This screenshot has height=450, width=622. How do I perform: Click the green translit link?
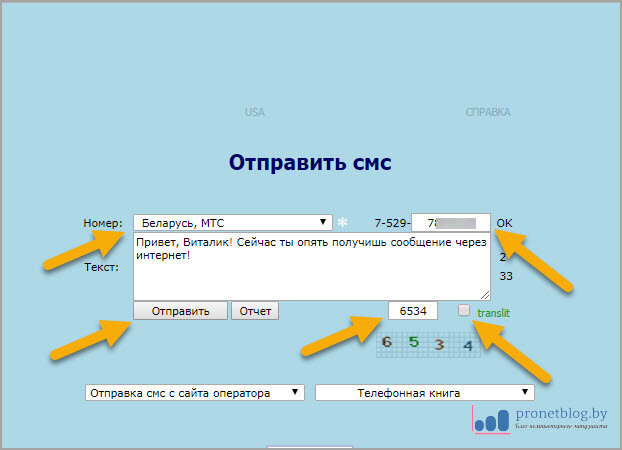[x=493, y=313]
